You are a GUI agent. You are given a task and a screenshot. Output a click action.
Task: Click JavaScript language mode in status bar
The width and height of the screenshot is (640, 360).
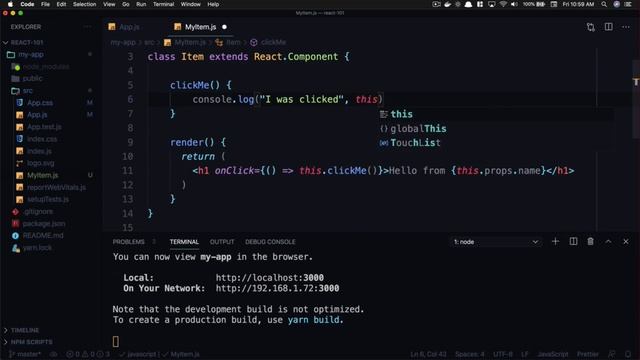553,354
